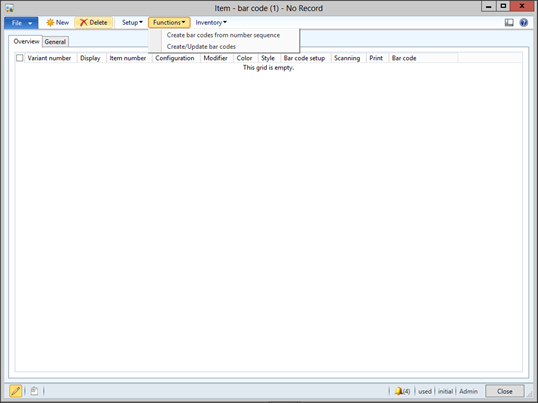Switch to the General tab
Screen dimensions: 538x403
pyautogui.click(x=55, y=42)
